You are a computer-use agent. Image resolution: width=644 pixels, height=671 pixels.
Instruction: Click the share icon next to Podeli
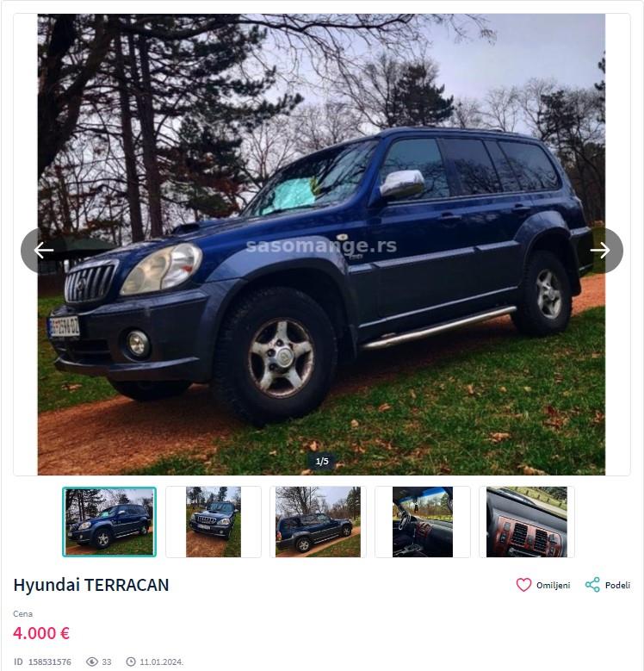pyautogui.click(x=592, y=585)
